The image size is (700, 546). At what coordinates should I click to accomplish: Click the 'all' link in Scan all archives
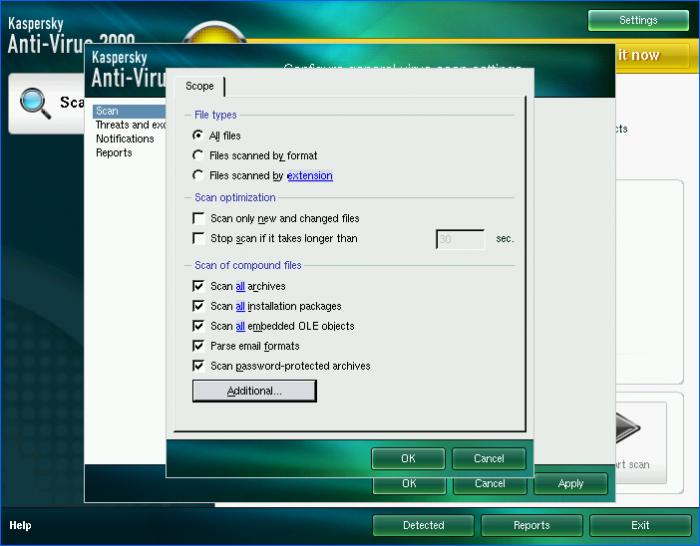[x=240, y=286]
